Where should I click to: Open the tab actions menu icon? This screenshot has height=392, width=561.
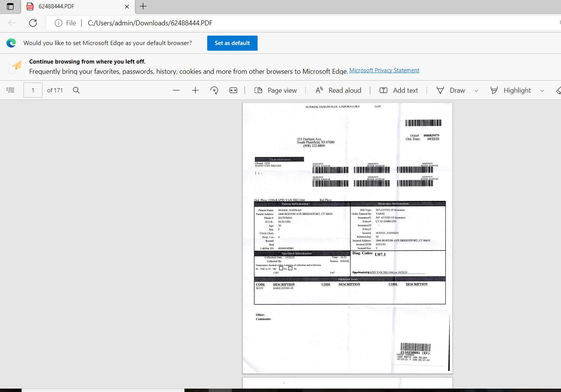10,6
